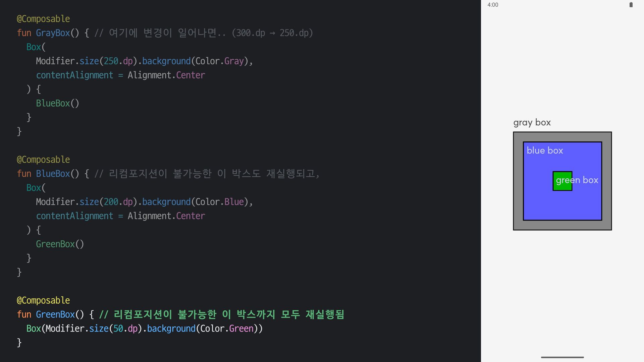Click the first @Composable annotation
The width and height of the screenshot is (644, 362).
coord(43,19)
